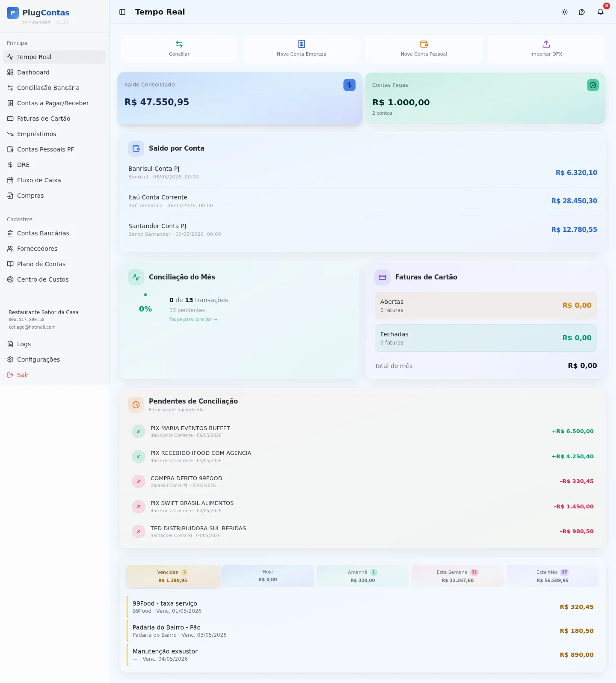Click the Restaurante Sabor da Casa name
The image size is (616, 683).
pyautogui.click(x=44, y=312)
